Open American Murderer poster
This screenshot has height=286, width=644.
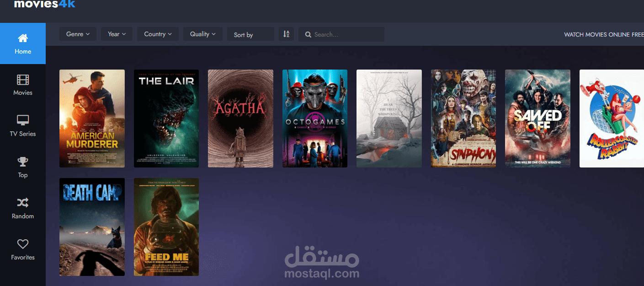tap(92, 119)
